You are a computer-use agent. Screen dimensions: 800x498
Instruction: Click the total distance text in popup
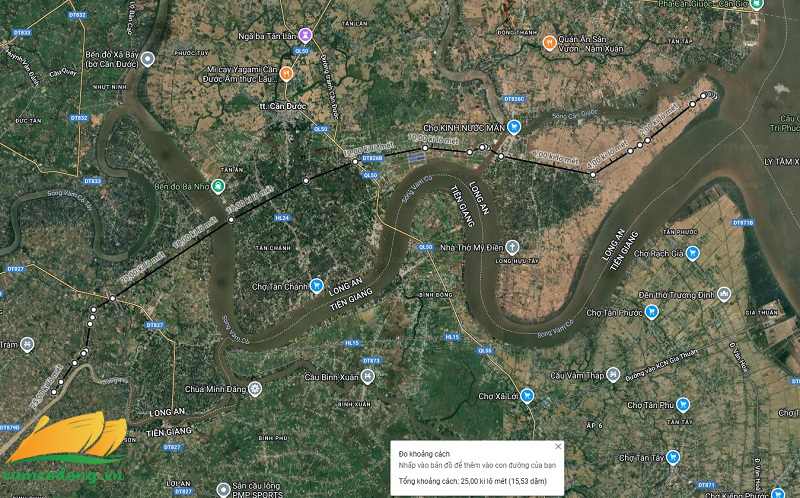[x=472, y=481]
